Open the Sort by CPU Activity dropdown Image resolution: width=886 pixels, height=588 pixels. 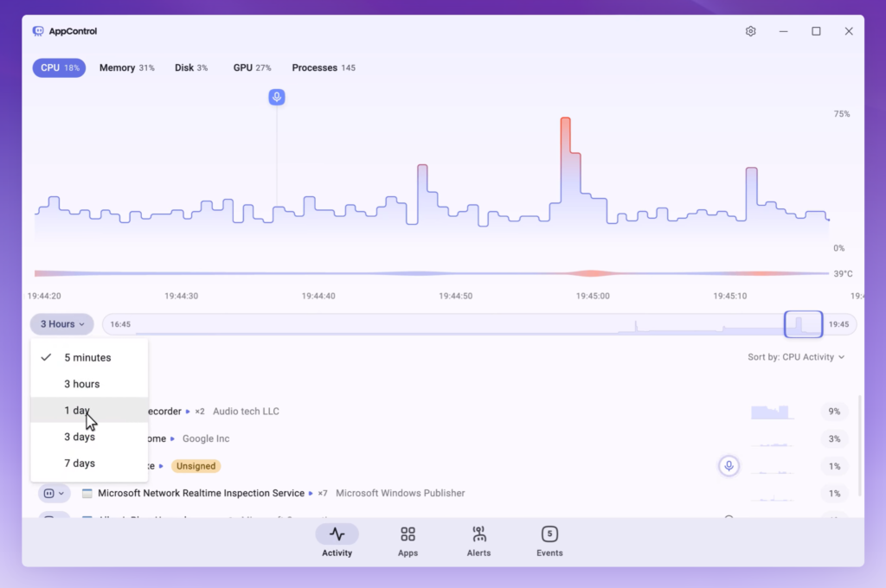(x=796, y=357)
